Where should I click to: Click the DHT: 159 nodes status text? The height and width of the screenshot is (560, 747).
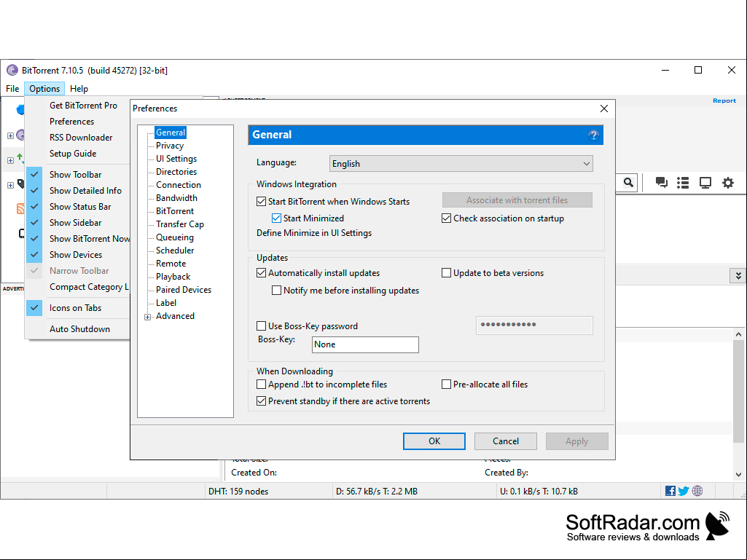[x=238, y=492]
